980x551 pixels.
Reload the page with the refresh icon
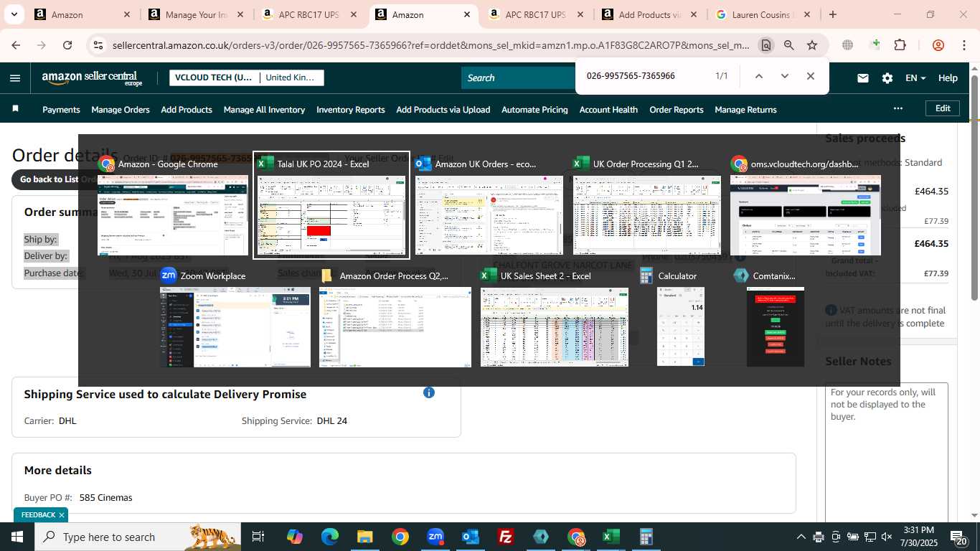click(67, 45)
